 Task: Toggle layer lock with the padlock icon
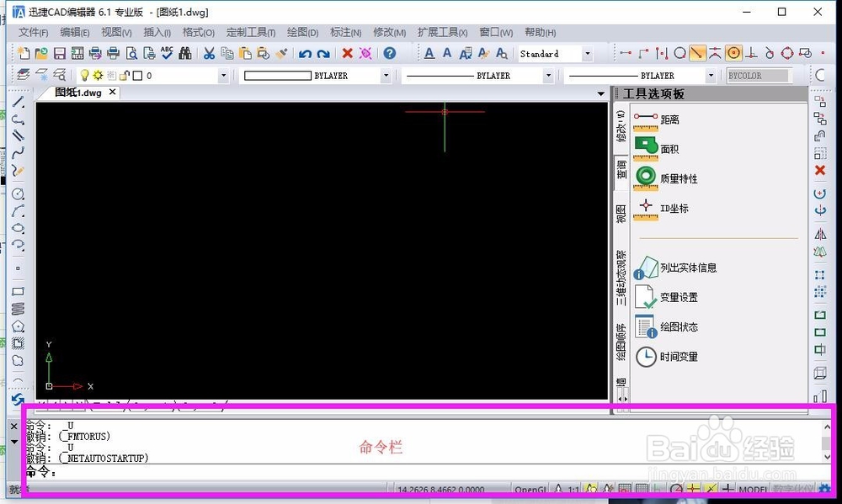point(125,76)
